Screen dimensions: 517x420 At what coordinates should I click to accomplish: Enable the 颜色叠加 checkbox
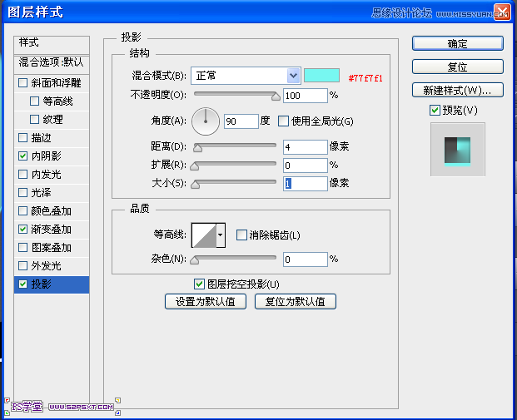point(22,210)
